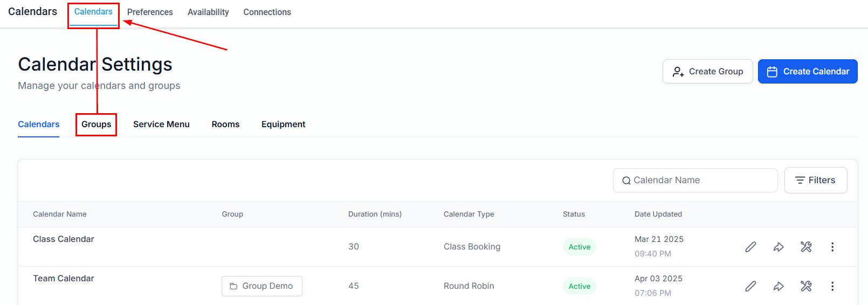The width and height of the screenshot is (868, 305).
Task: Open the Group Demo folder tag
Action: click(261, 286)
